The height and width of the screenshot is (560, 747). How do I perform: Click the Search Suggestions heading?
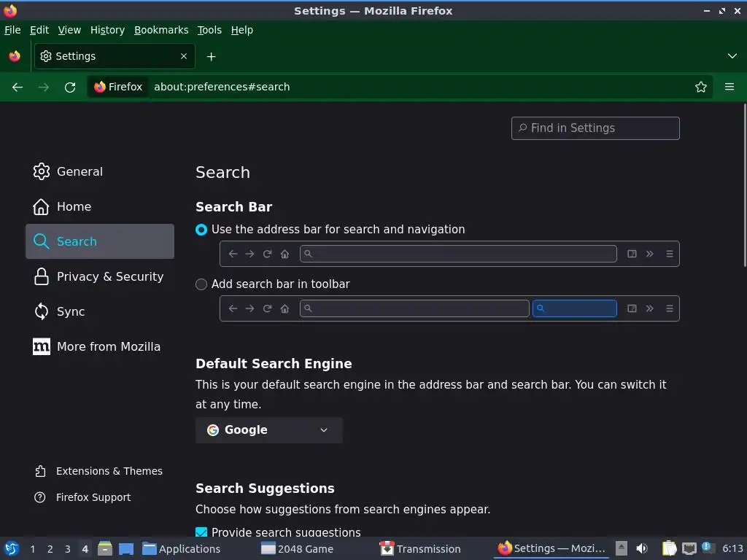click(265, 489)
